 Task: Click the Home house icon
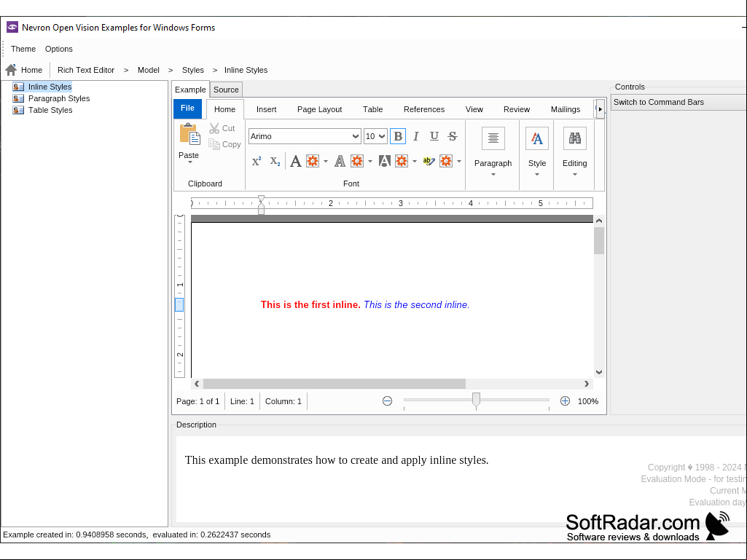click(x=11, y=70)
